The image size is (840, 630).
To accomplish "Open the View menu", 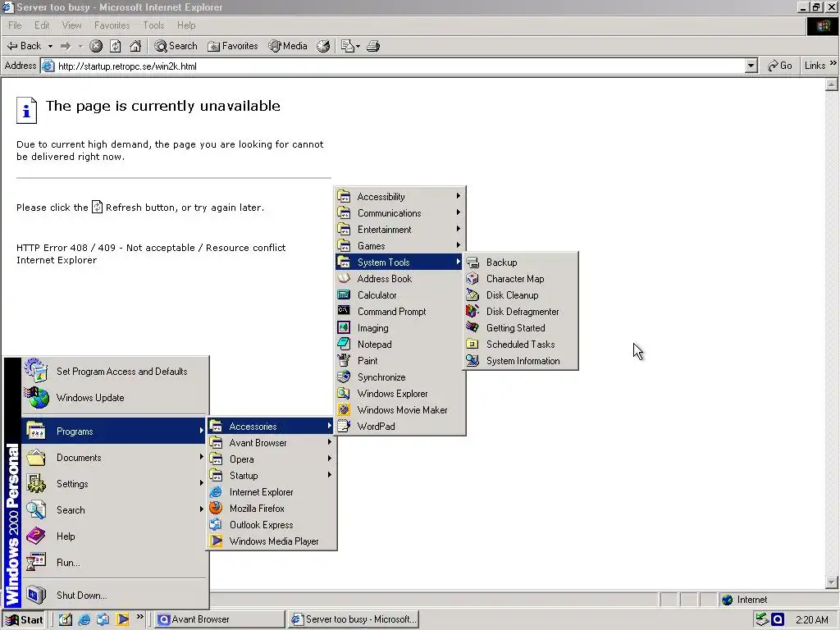I will [x=72, y=25].
